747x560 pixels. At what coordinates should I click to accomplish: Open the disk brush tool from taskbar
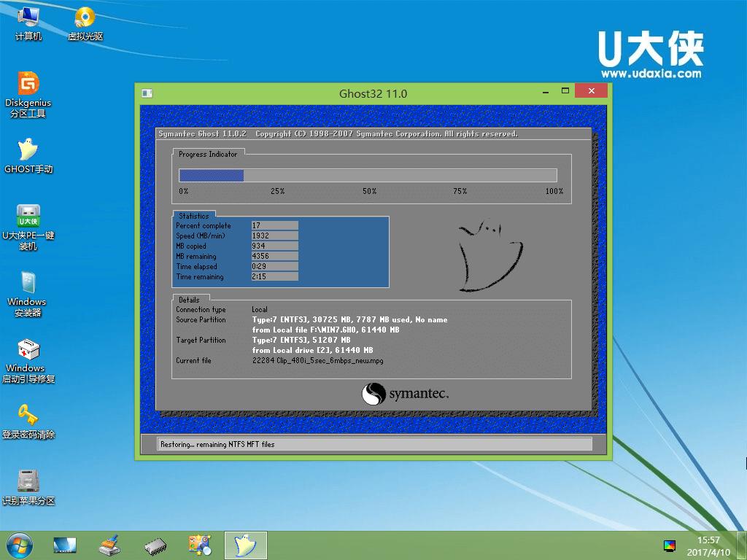tap(109, 545)
